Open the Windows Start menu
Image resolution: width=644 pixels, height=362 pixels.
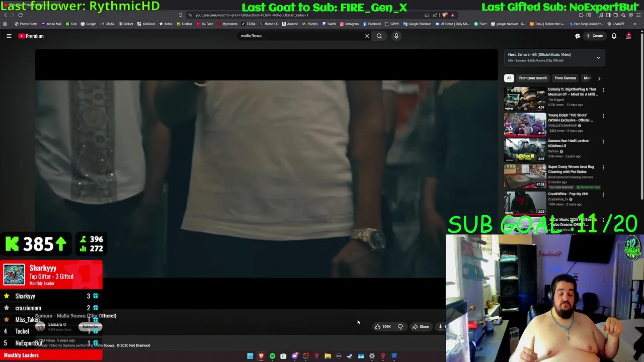click(x=250, y=356)
